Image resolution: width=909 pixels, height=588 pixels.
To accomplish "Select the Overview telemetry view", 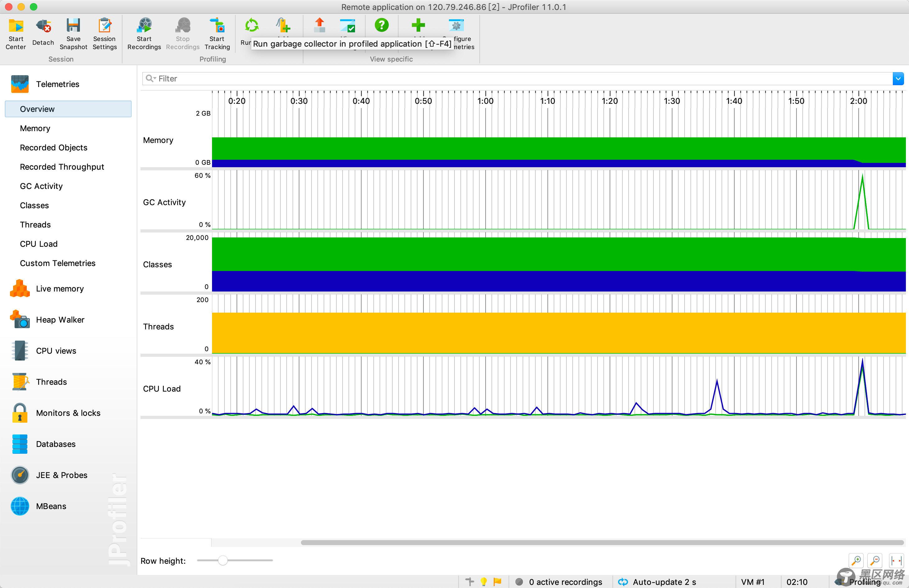I will [68, 109].
